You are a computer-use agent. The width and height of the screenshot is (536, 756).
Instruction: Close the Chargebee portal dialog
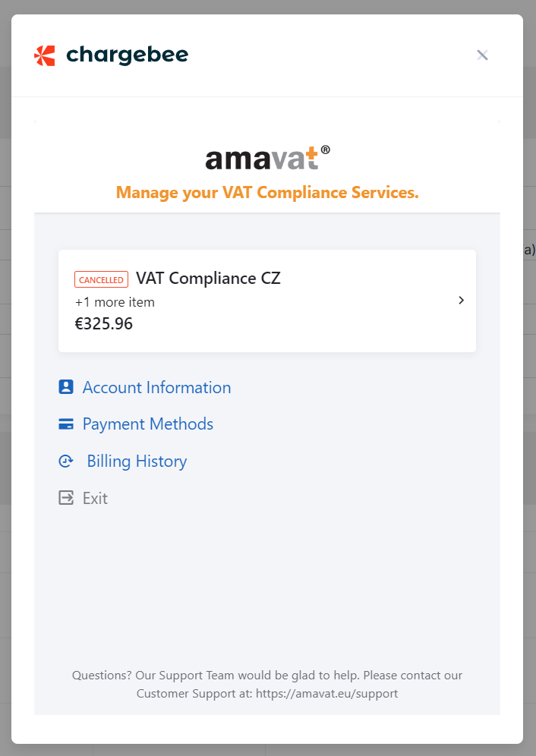(x=482, y=55)
